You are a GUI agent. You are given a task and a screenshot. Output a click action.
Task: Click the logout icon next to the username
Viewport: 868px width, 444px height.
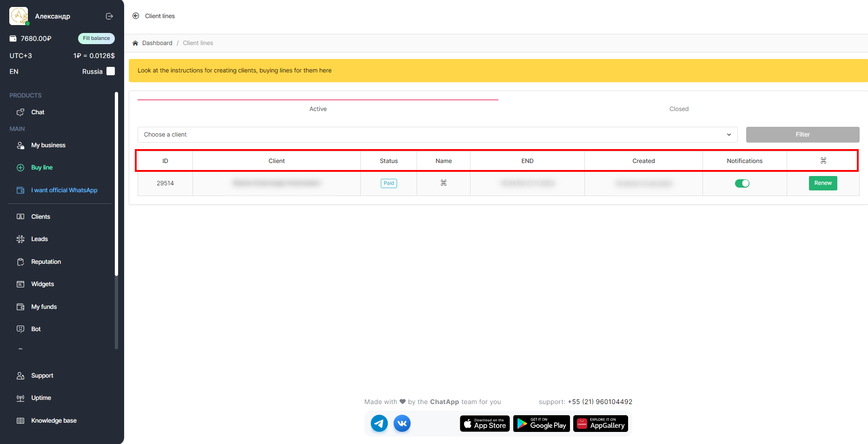pyautogui.click(x=109, y=16)
